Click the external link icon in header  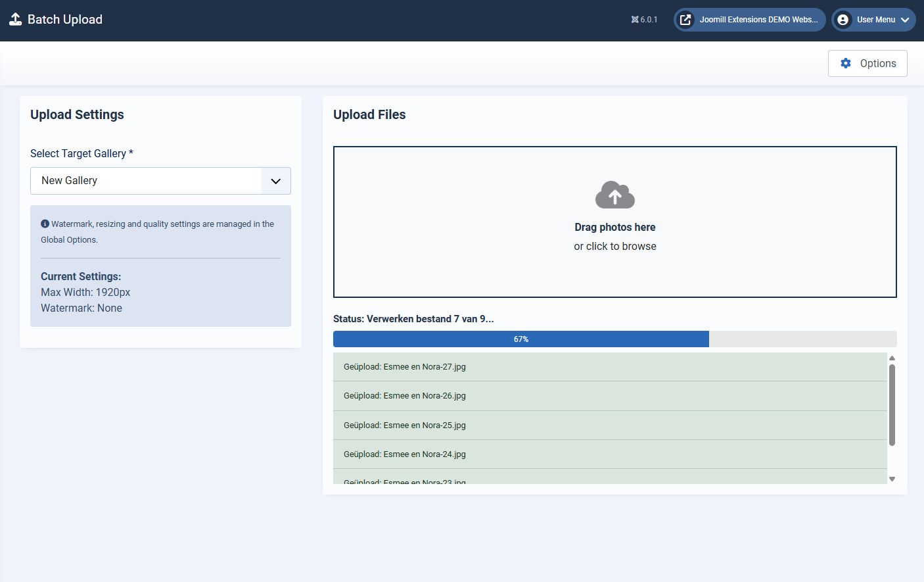point(685,20)
